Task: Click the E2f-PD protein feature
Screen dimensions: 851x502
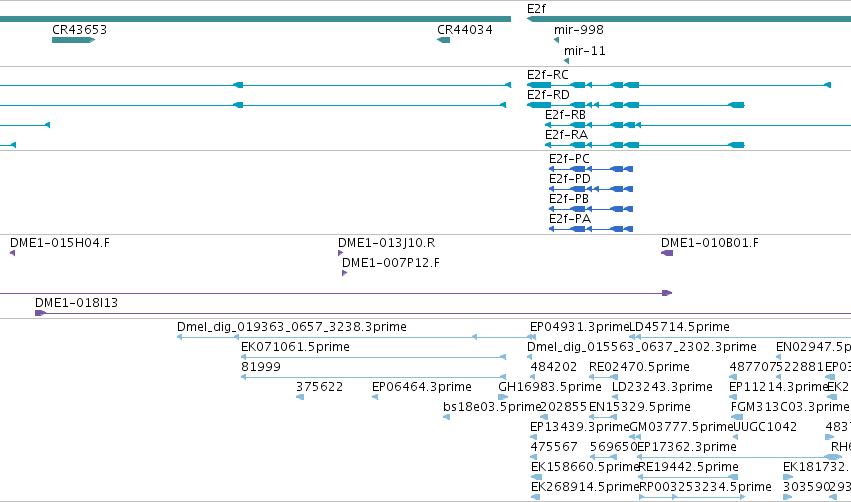Action: pyautogui.click(x=591, y=189)
